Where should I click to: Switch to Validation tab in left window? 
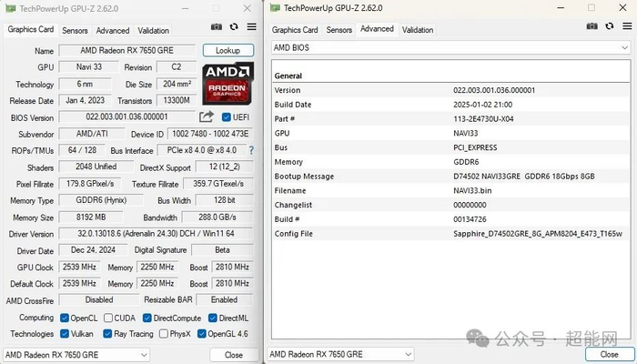coord(153,30)
